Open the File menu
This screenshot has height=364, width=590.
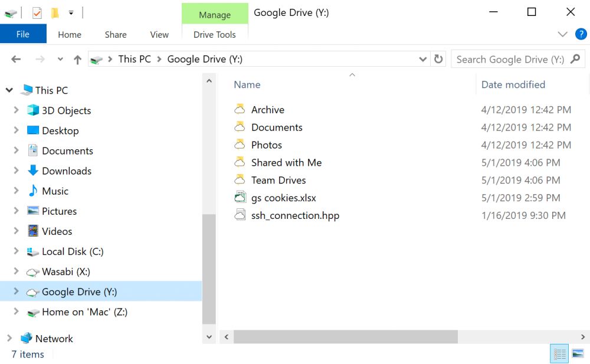[23, 34]
